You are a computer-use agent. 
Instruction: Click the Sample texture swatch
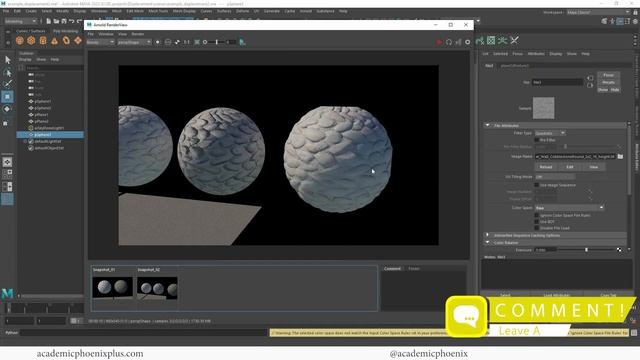(x=544, y=108)
